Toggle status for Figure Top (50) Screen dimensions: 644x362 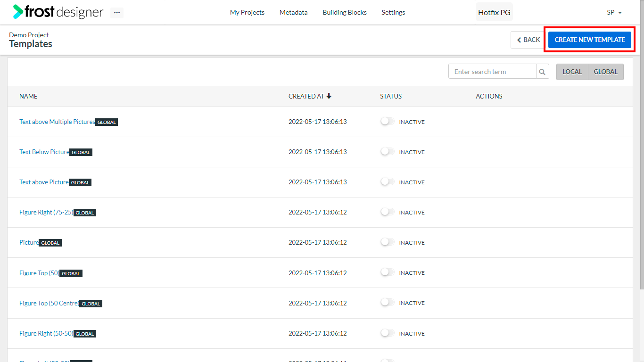[388, 272]
